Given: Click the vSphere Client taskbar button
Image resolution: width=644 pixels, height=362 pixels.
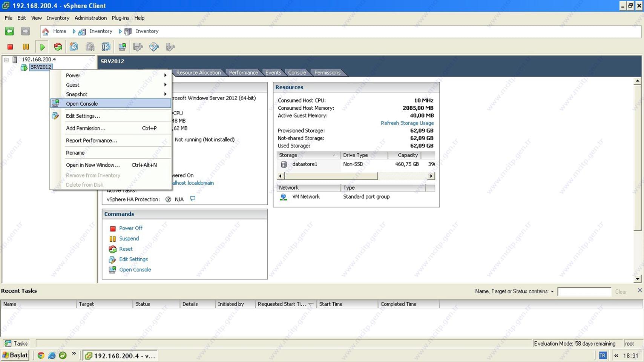Looking at the screenshot, I should click(x=120, y=356).
